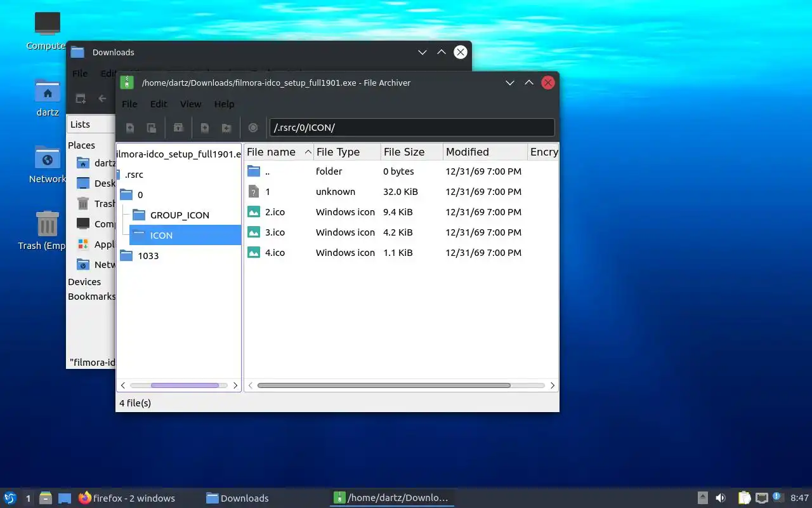Click the file manager launcher on the taskbar
Image resolution: width=812 pixels, height=508 pixels.
click(45, 498)
